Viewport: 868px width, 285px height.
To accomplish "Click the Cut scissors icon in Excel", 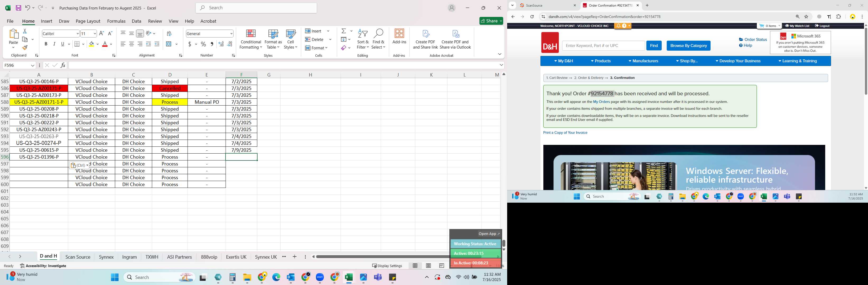I will coord(25,31).
